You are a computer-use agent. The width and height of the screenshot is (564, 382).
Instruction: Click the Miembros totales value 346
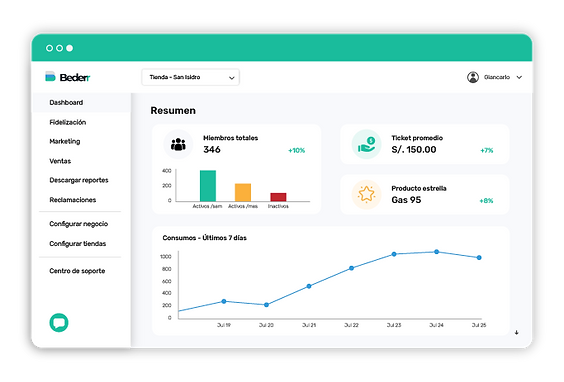pos(212,150)
